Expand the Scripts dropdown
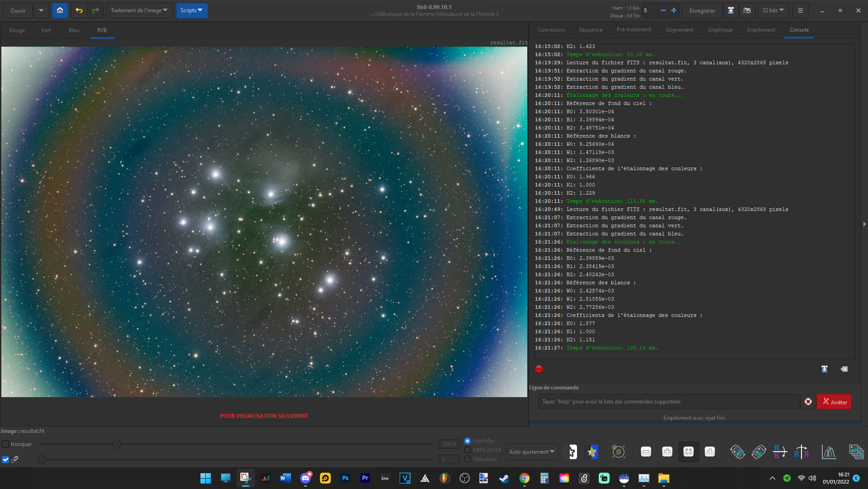 coord(191,10)
